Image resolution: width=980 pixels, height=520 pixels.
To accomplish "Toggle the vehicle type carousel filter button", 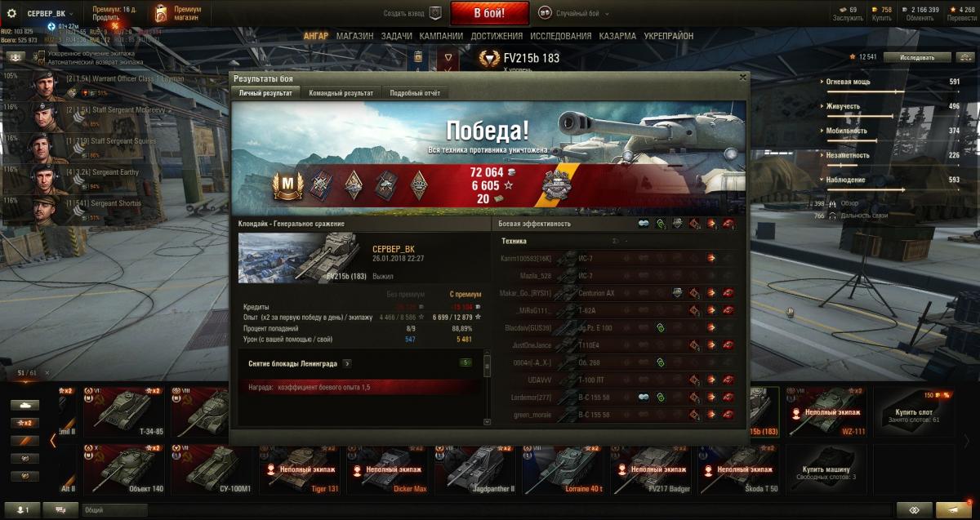I will pyautogui.click(x=24, y=405).
